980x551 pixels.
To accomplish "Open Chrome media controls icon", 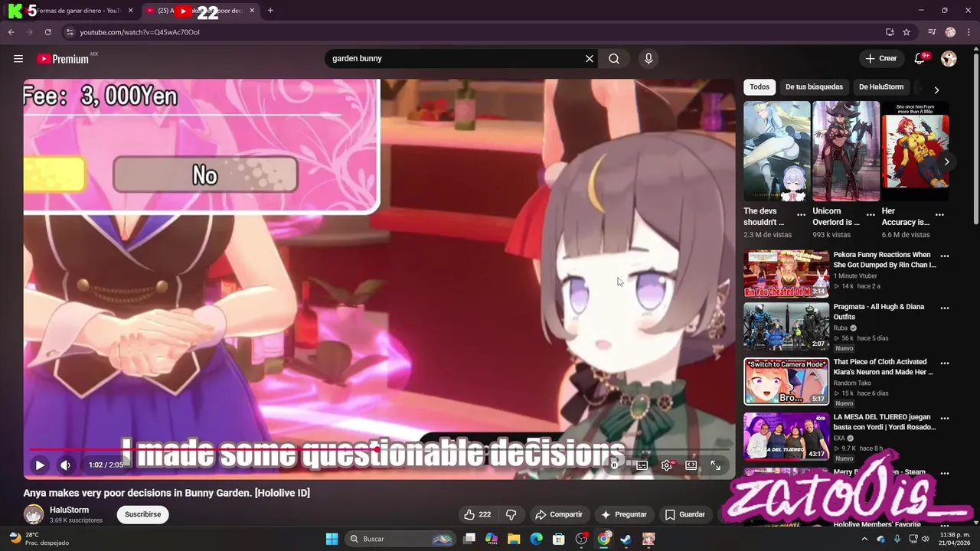I will pyautogui.click(x=932, y=32).
